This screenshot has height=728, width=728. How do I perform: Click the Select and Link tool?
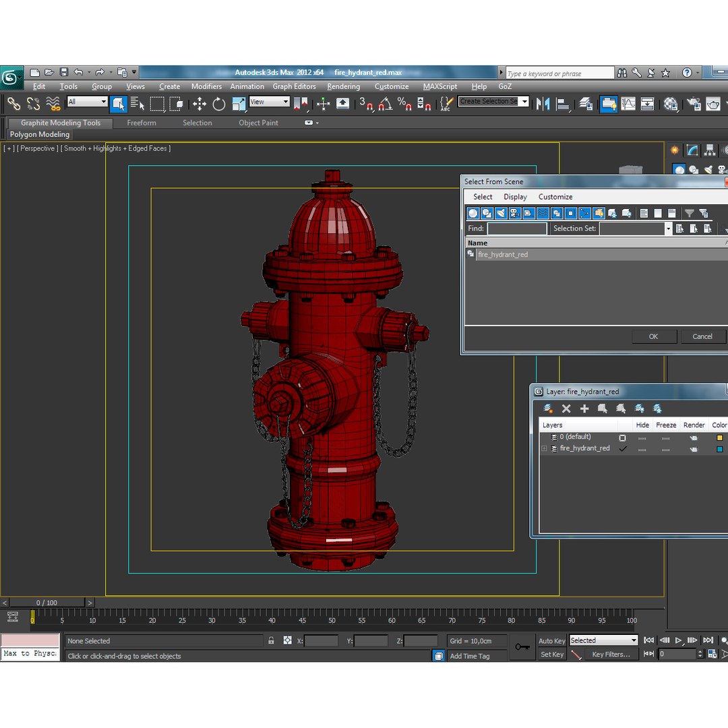13,104
